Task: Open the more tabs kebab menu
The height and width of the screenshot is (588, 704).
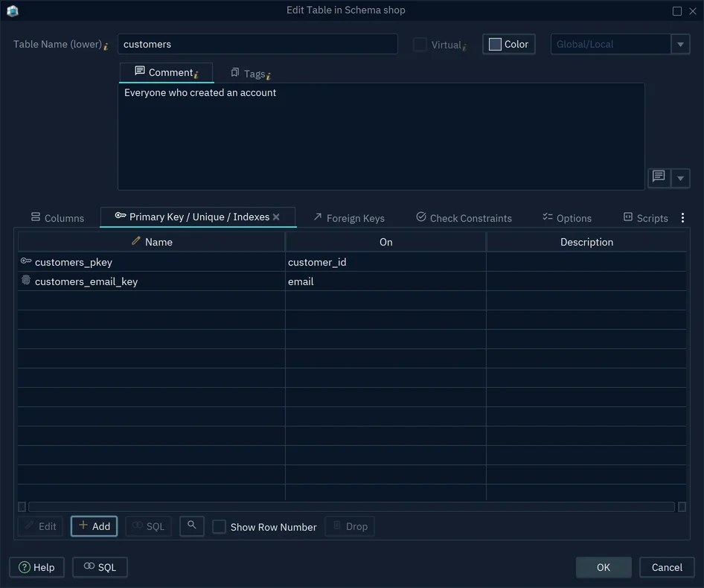Action: pyautogui.click(x=682, y=218)
